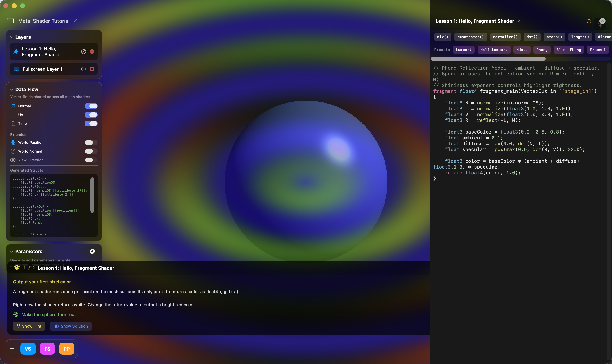Screen dimensions: 612x364
Task: Click the presets horizontal scrollbar
Action: click(x=488, y=59)
